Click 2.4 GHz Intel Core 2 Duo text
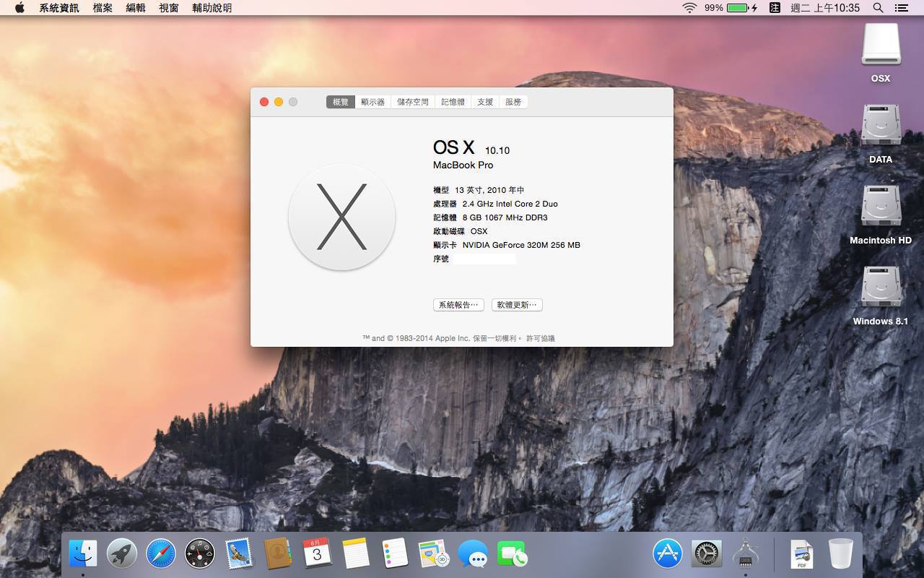 [510, 204]
